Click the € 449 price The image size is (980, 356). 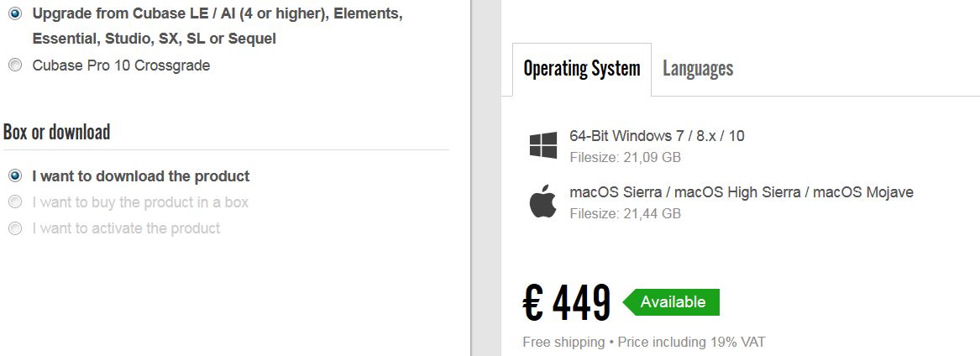[567, 303]
